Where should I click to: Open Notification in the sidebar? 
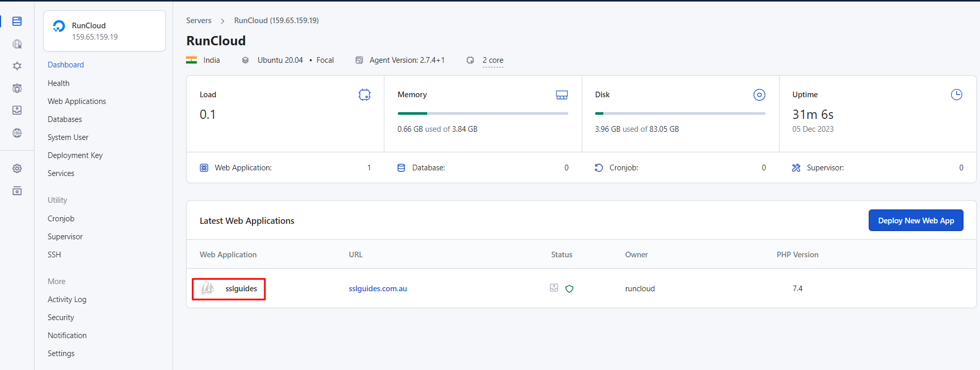tap(67, 336)
